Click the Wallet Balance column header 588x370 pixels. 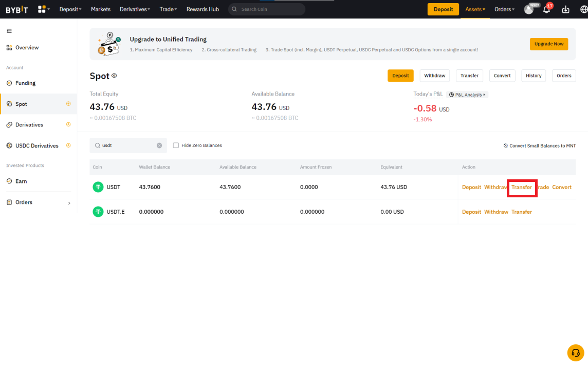(x=155, y=167)
